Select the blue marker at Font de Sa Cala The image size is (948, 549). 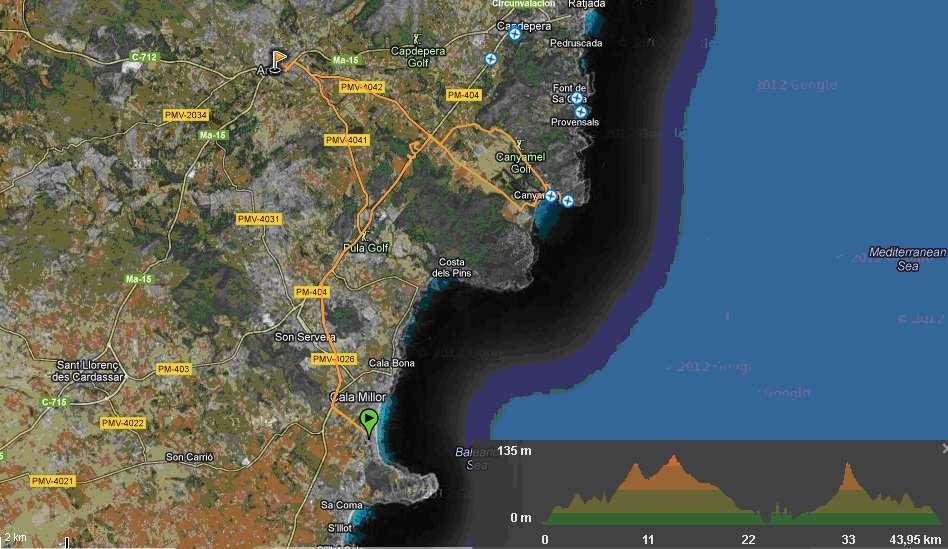point(576,98)
